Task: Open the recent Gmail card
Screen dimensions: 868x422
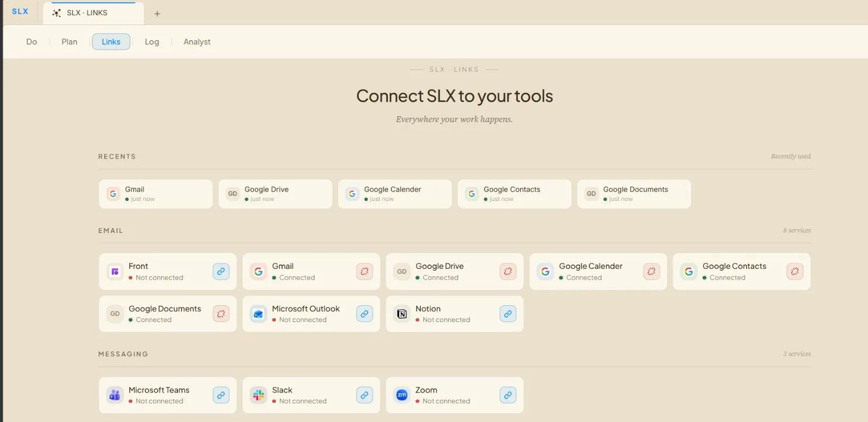Action: coord(156,194)
